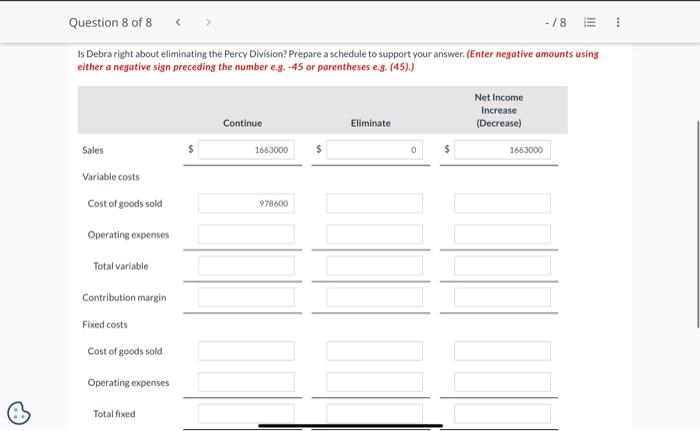The width and height of the screenshot is (700, 431).
Task: Click fixed Operating expenses Eliminate field
Action: click(x=375, y=382)
